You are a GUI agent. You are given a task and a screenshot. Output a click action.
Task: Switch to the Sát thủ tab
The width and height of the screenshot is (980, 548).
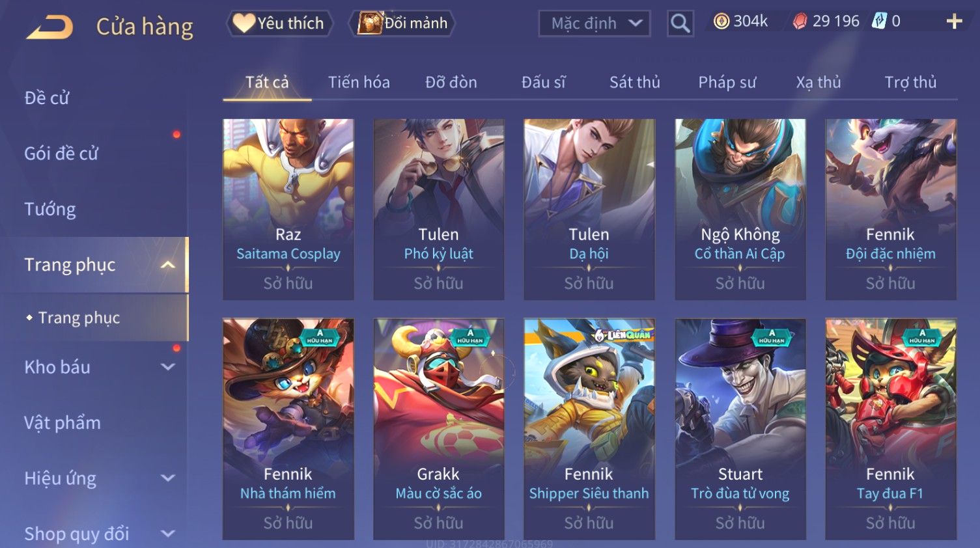pyautogui.click(x=635, y=83)
